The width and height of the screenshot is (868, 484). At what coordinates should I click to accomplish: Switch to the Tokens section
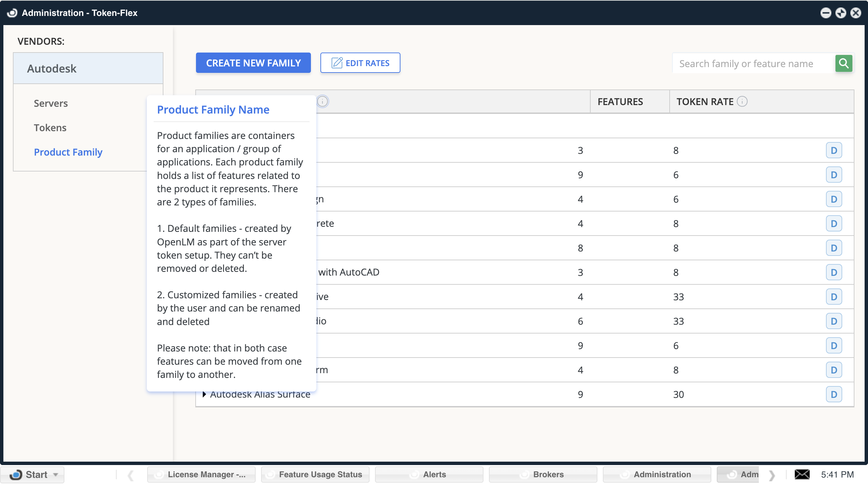click(50, 127)
